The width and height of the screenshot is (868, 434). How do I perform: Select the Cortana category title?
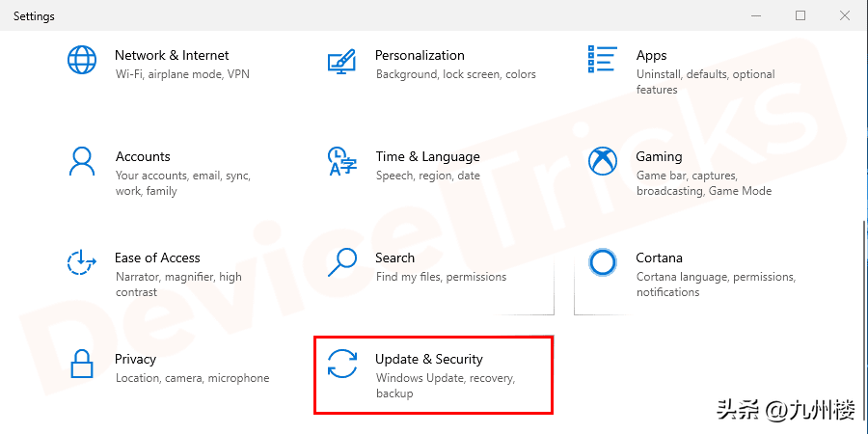click(659, 258)
